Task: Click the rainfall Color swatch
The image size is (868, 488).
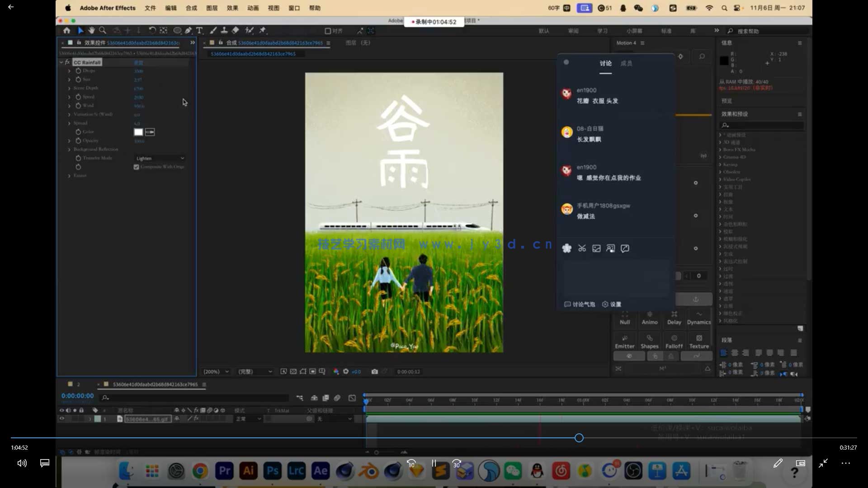Action: [139, 132]
